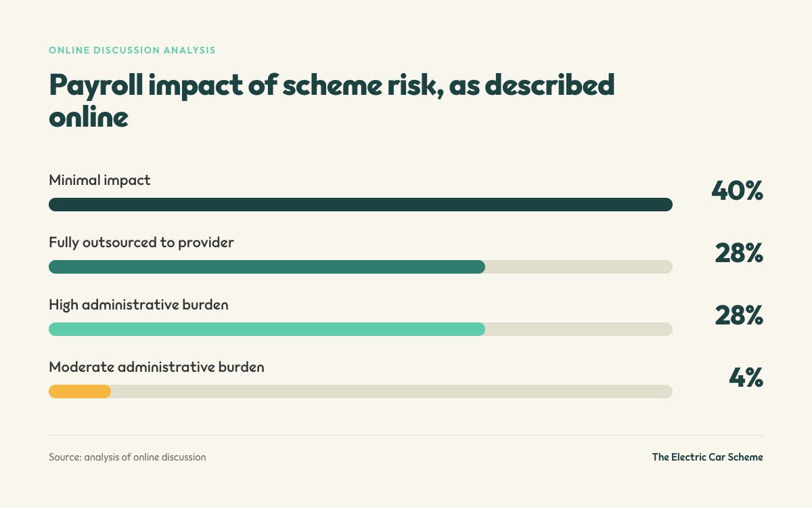Click the 'High administrative burden' label
Screen dimensions: 812x508
point(139,305)
